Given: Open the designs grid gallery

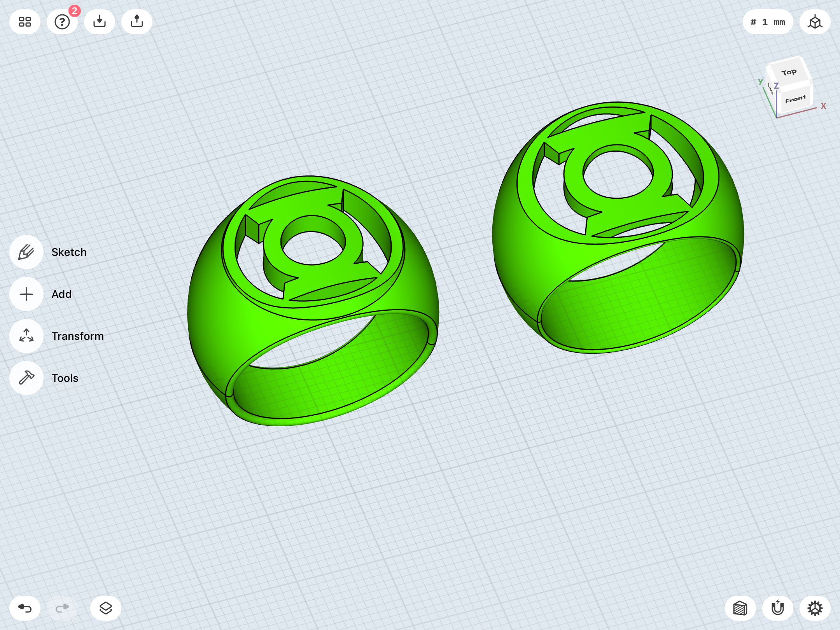Looking at the screenshot, I should 25,22.
